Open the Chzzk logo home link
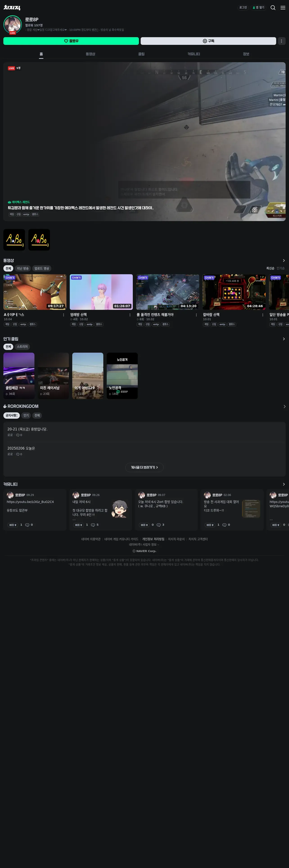 click(x=12, y=7)
